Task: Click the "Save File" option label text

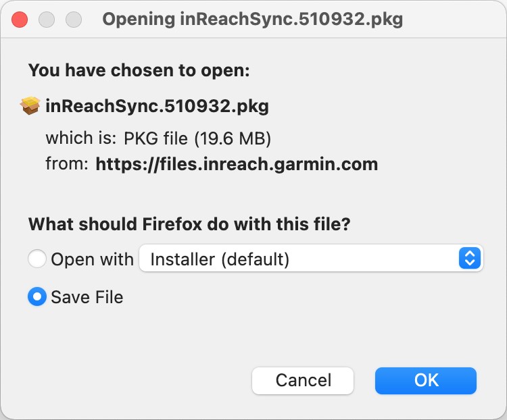Action: coord(87,297)
